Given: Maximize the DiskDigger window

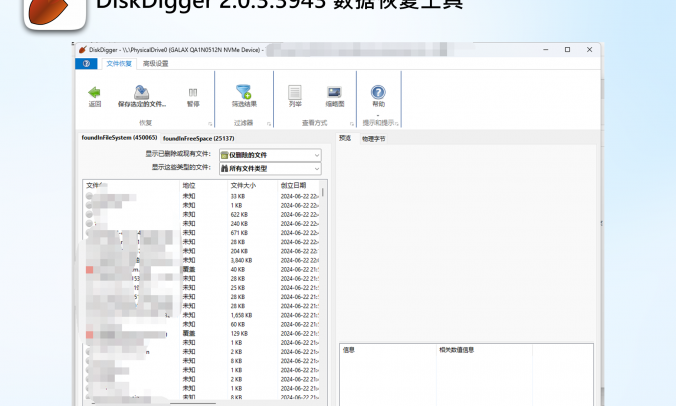Looking at the screenshot, I should (567, 50).
